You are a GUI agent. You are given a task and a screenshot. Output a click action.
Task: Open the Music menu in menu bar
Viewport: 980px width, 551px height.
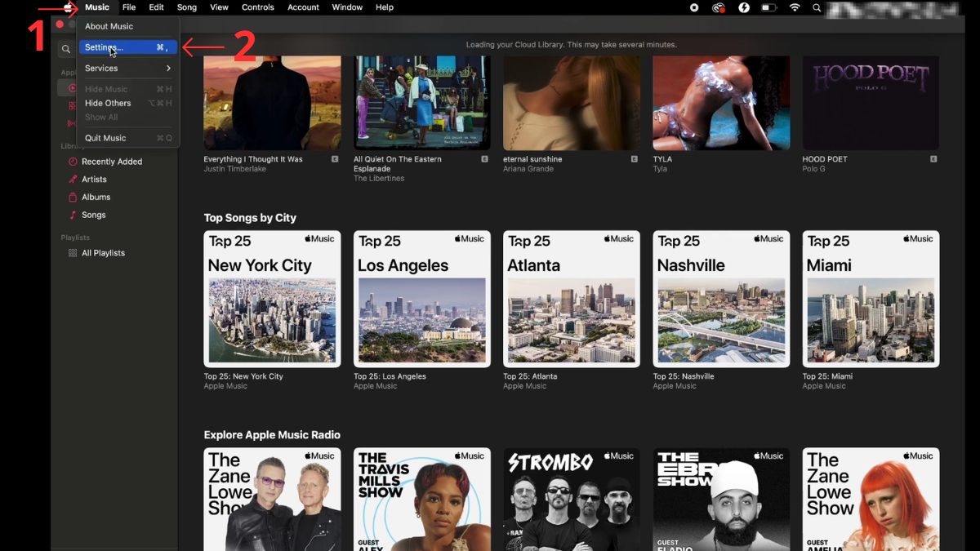[97, 7]
